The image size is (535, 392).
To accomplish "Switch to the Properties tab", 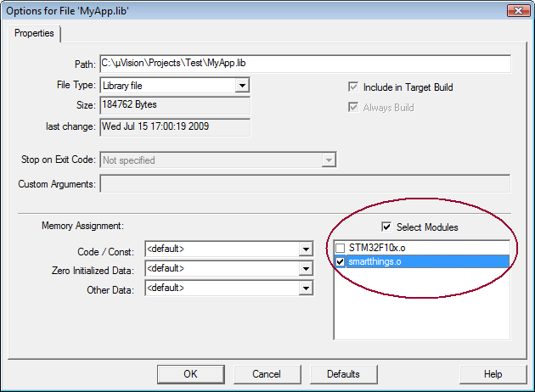I will pos(34,33).
